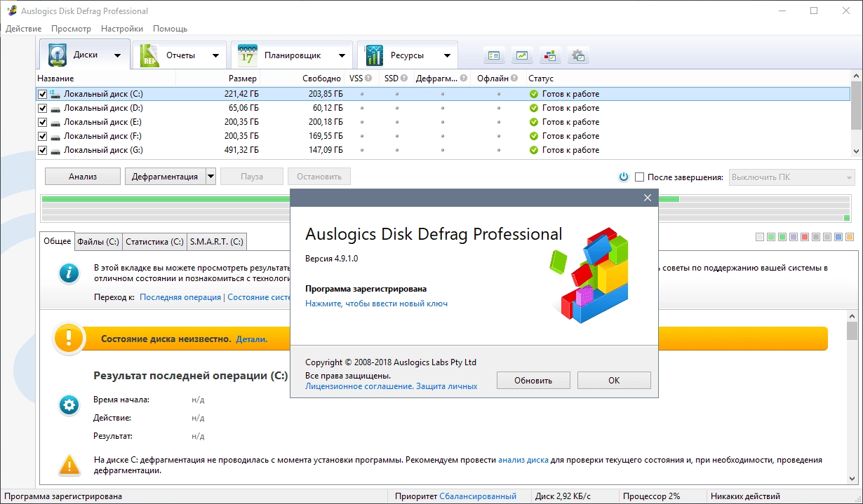The height and width of the screenshot is (504, 863).
Task: Click the help icon beside SSD column
Action: [x=405, y=79]
